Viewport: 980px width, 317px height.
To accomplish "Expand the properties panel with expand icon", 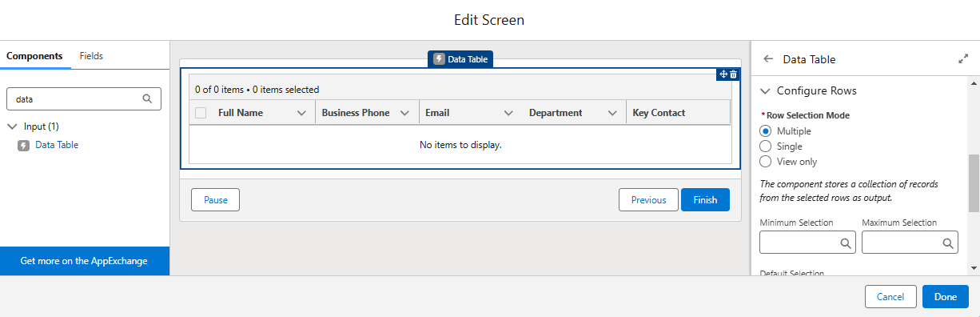I will coord(963,59).
